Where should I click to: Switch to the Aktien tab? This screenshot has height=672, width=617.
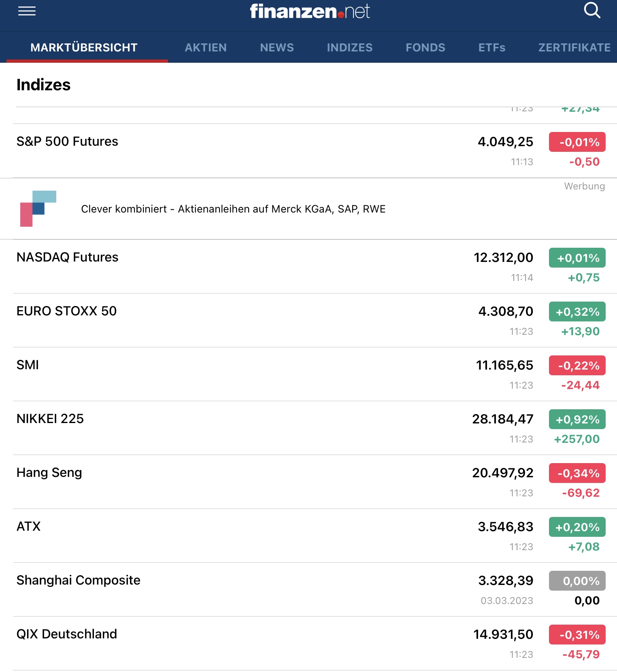[x=206, y=47]
